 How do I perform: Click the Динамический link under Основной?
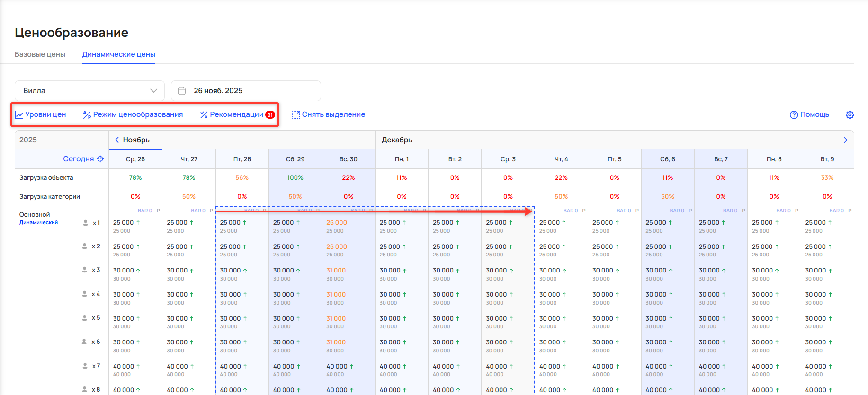[x=38, y=222]
